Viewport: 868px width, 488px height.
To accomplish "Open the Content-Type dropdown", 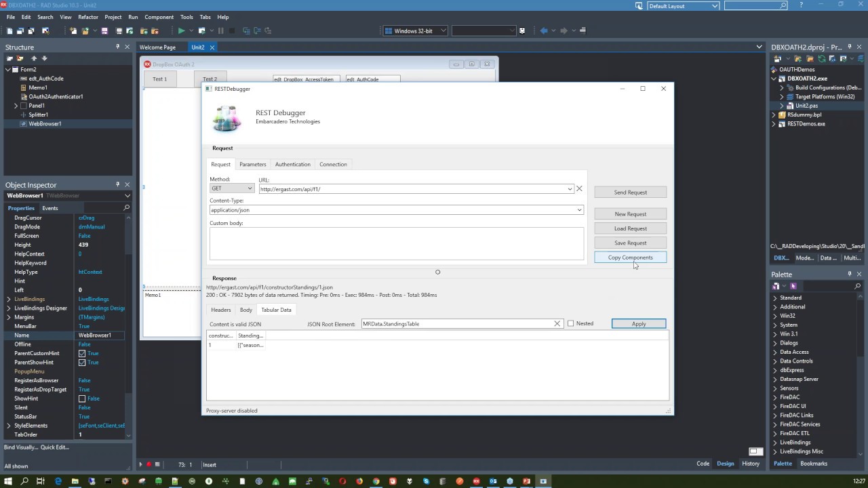I will 579,210.
